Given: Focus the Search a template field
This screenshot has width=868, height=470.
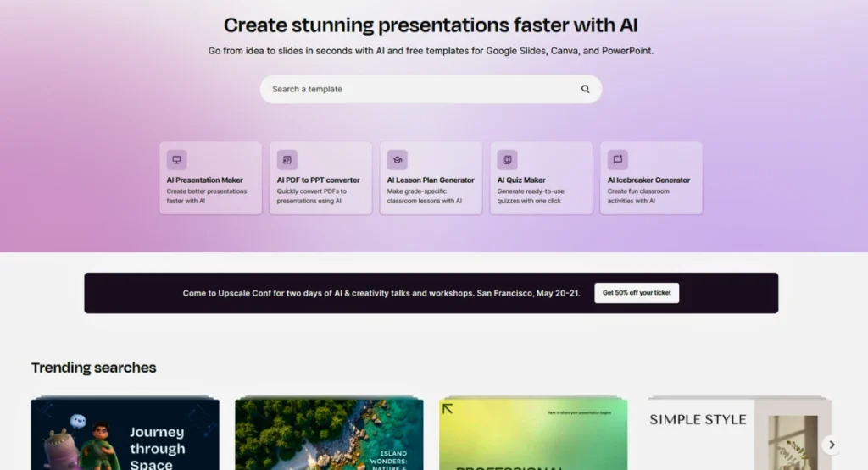Looking at the screenshot, I should [x=431, y=89].
